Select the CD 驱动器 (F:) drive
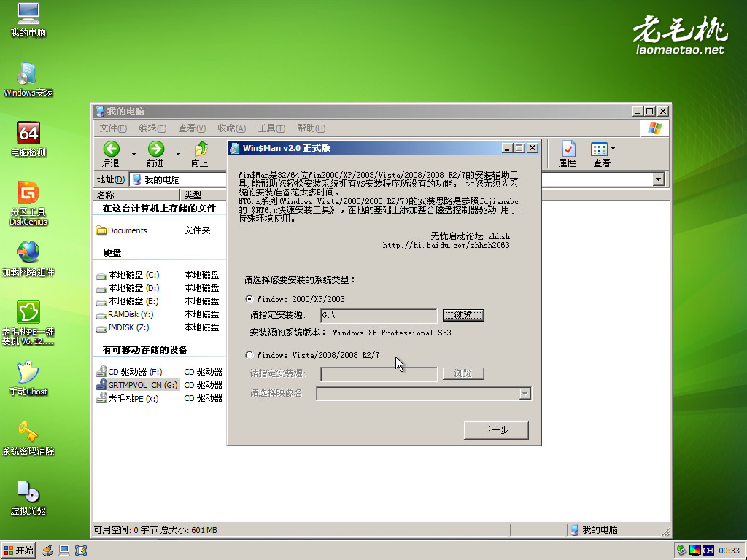The image size is (747, 560). (x=129, y=372)
